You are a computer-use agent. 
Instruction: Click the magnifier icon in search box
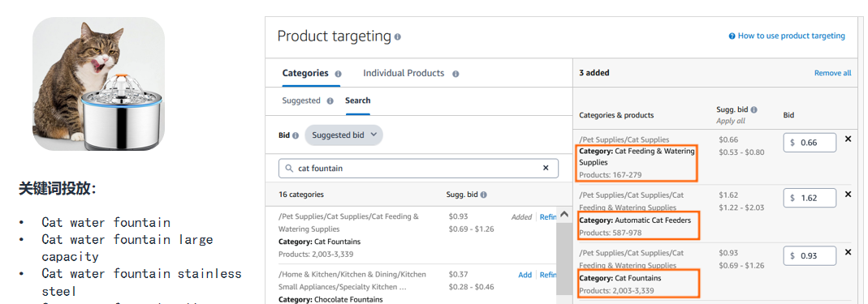(289, 168)
